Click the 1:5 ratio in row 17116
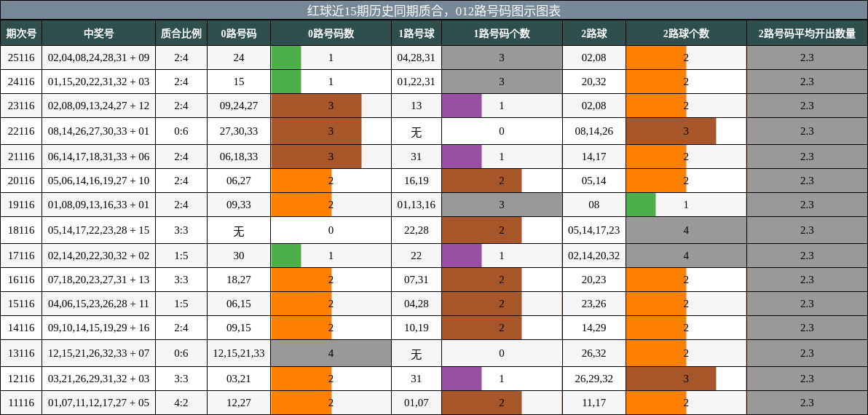868x415 pixels. (181, 256)
